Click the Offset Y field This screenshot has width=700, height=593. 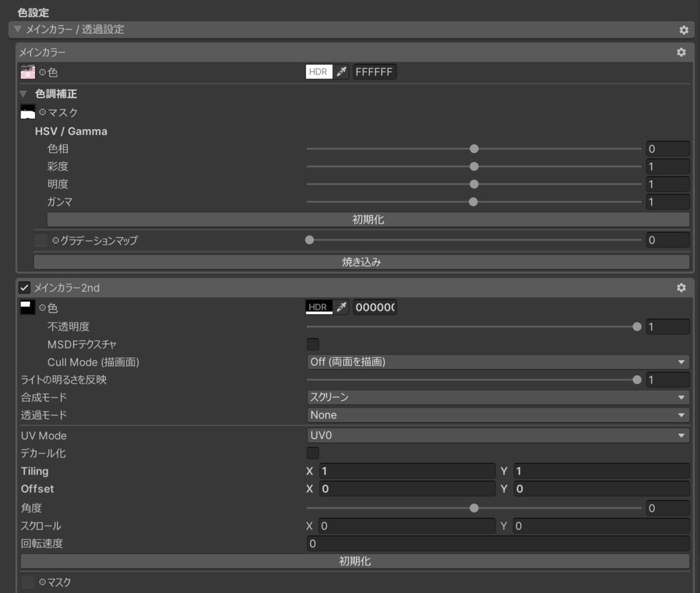602,488
